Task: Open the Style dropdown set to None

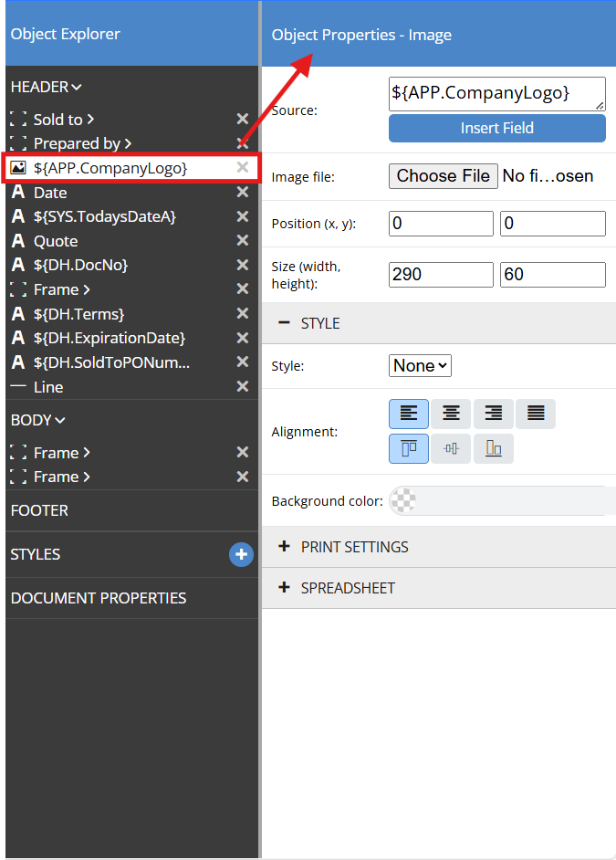Action: pyautogui.click(x=420, y=366)
